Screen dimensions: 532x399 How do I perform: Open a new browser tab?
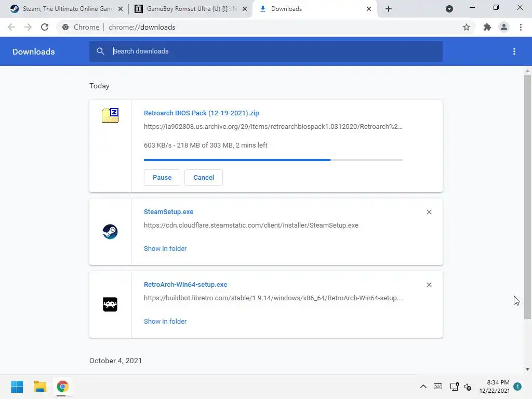pyautogui.click(x=389, y=9)
